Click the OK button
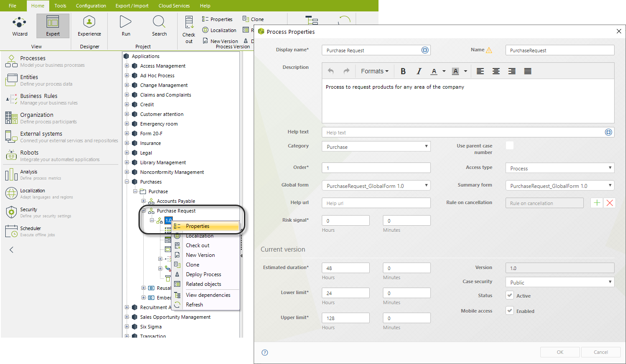This screenshot has height=364, width=626. (560, 352)
